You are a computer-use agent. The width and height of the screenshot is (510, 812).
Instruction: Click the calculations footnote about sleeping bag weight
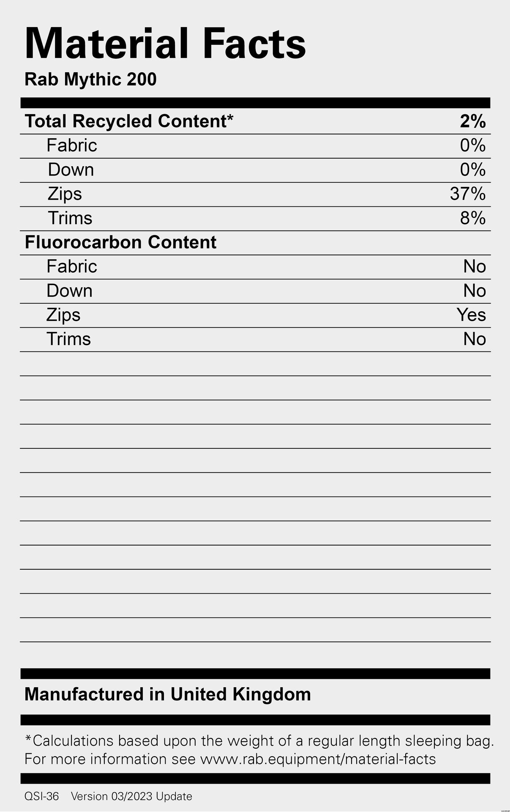259,741
